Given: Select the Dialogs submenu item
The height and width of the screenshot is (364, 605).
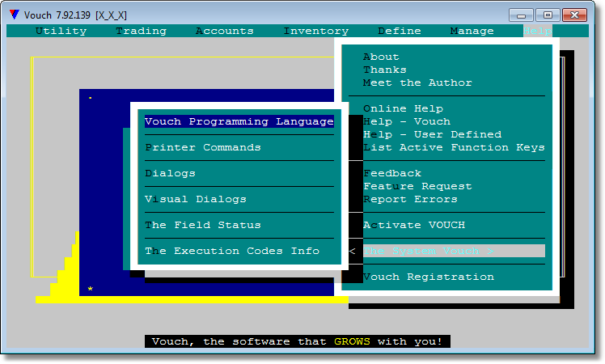Looking at the screenshot, I should 170,173.
